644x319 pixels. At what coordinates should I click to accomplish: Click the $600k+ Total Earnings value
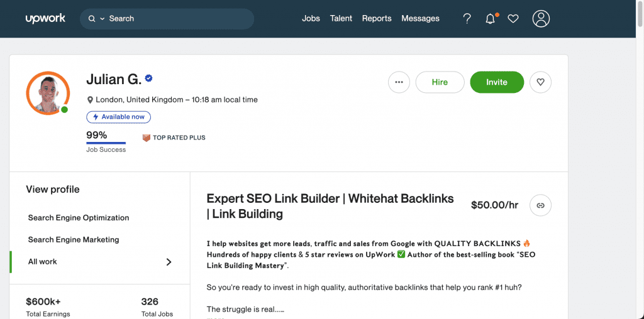point(43,302)
